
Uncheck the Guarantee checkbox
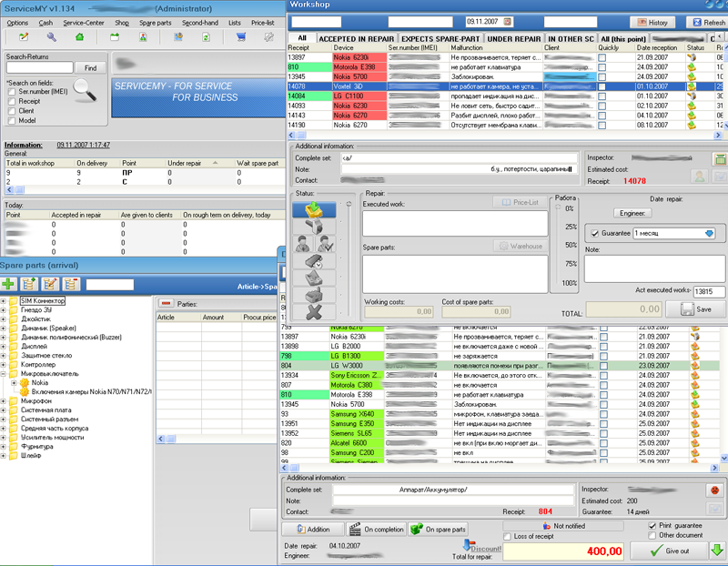(x=595, y=233)
